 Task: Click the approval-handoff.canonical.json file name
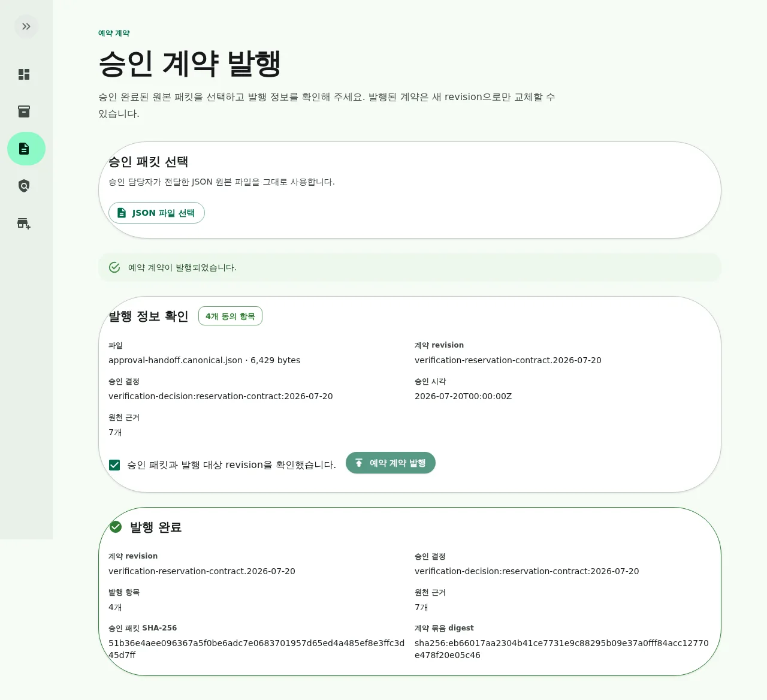pyautogui.click(x=176, y=360)
